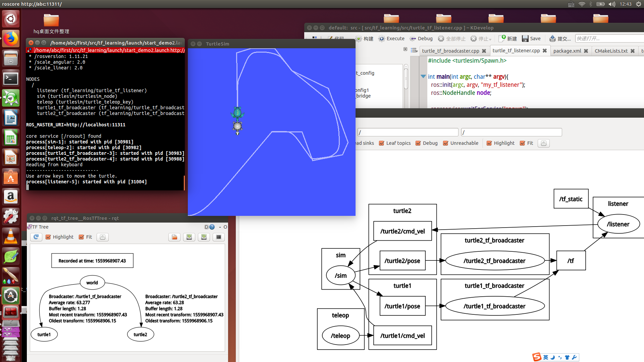Toggle the Debug checkbox in the node graph
This screenshot has width=644, height=362.
(x=418, y=143)
